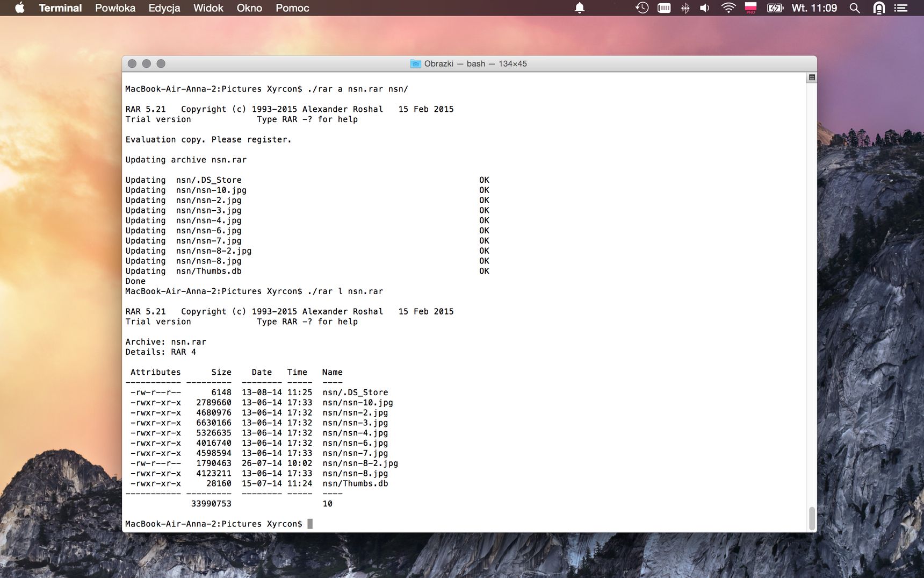Screen dimensions: 924x578
Task: Click the split pane button above the scrollbar
Action: tap(812, 77)
